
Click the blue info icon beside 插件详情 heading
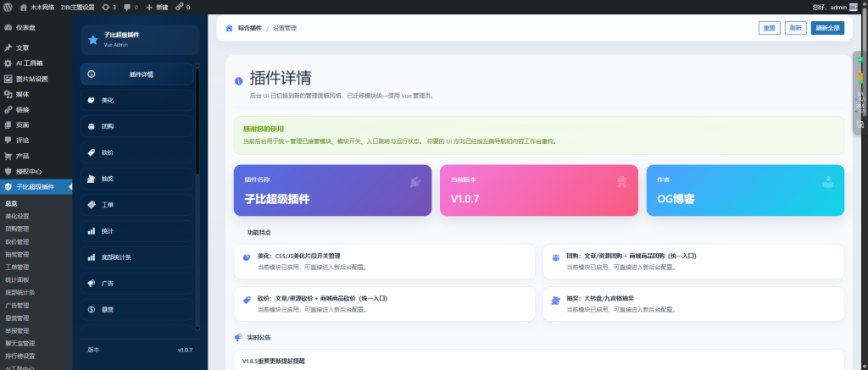click(x=238, y=81)
